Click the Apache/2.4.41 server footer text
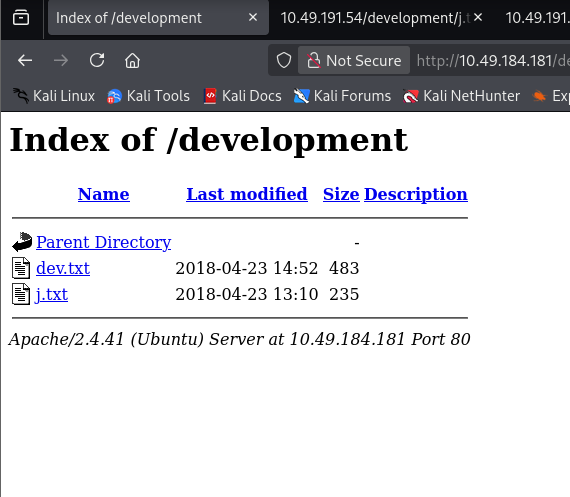Image resolution: width=570 pixels, height=497 pixels. [x=240, y=340]
